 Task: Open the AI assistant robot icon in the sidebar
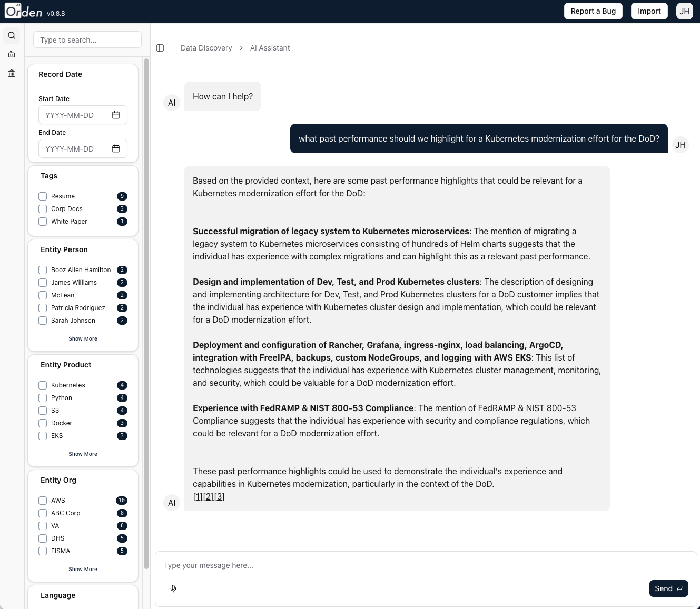pyautogui.click(x=11, y=54)
